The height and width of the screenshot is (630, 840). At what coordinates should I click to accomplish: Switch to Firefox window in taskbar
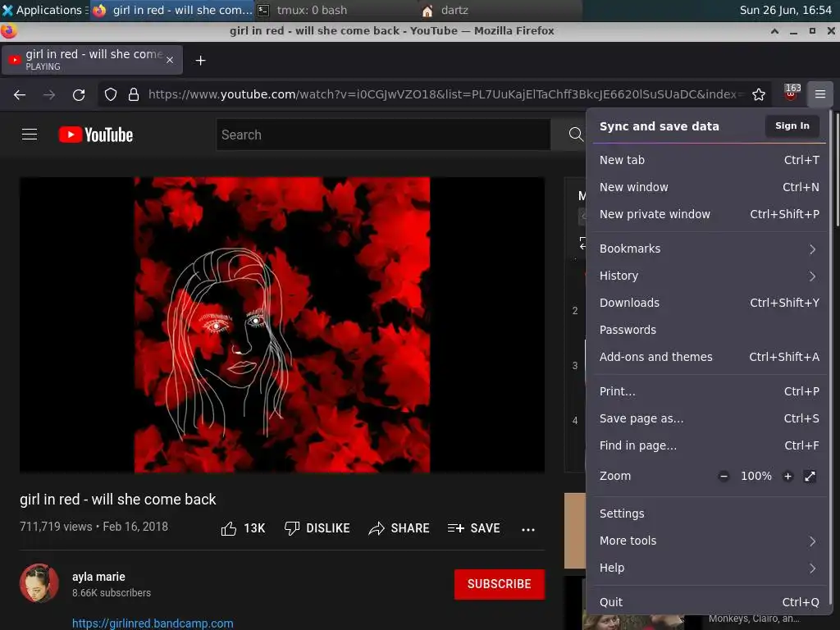point(172,10)
